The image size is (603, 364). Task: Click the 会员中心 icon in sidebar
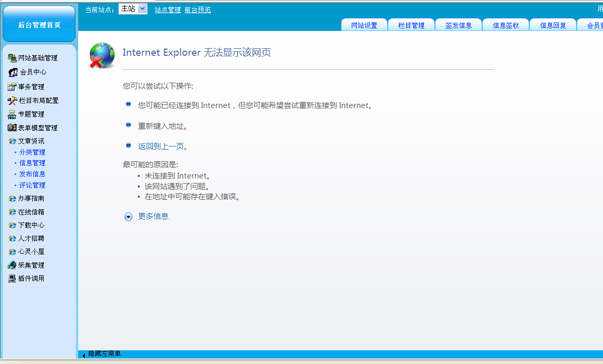[x=13, y=72]
